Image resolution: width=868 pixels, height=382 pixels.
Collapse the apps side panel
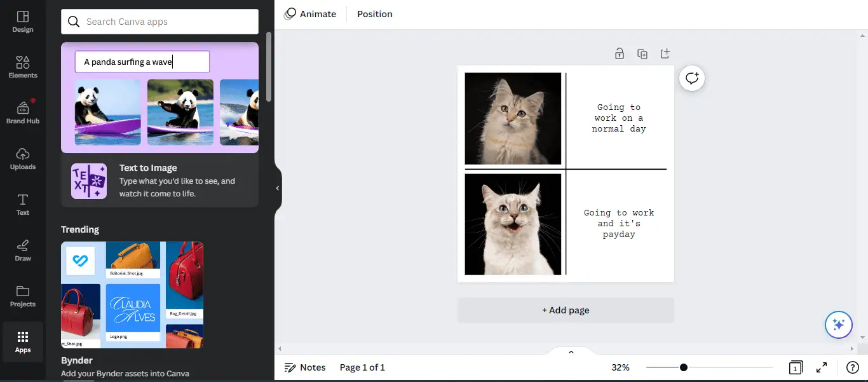[276, 188]
